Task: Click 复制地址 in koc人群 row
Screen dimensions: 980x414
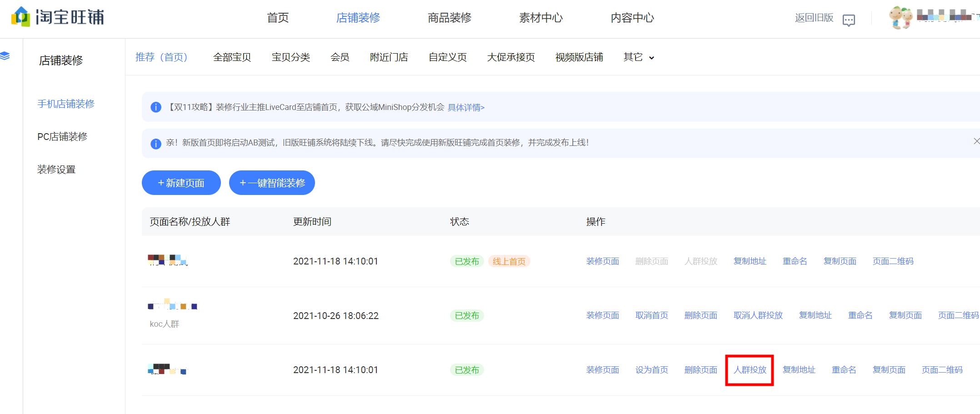Action: click(x=815, y=315)
